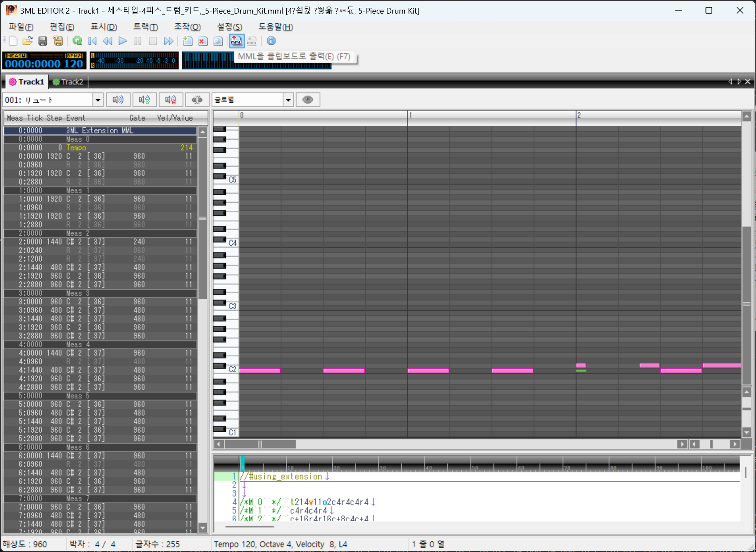Click the link/unlink button beside speakers
The height and width of the screenshot is (552, 756).
(197, 100)
